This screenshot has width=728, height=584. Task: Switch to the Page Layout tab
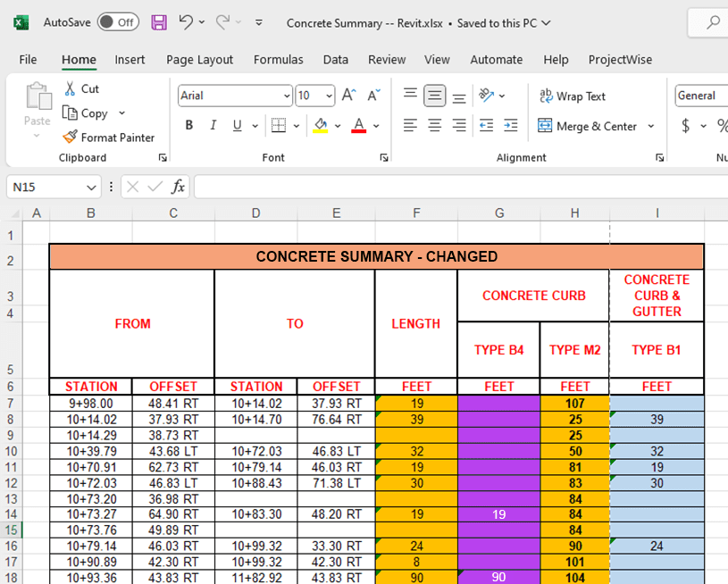(200, 60)
